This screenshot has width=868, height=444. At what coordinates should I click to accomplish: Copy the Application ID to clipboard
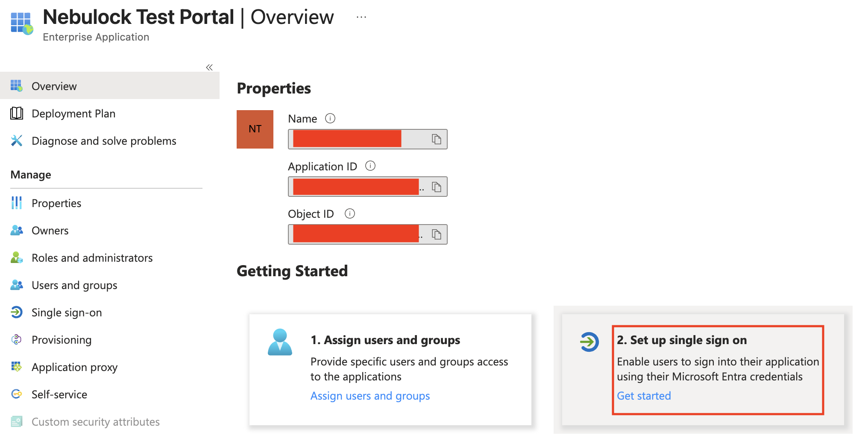pos(436,187)
